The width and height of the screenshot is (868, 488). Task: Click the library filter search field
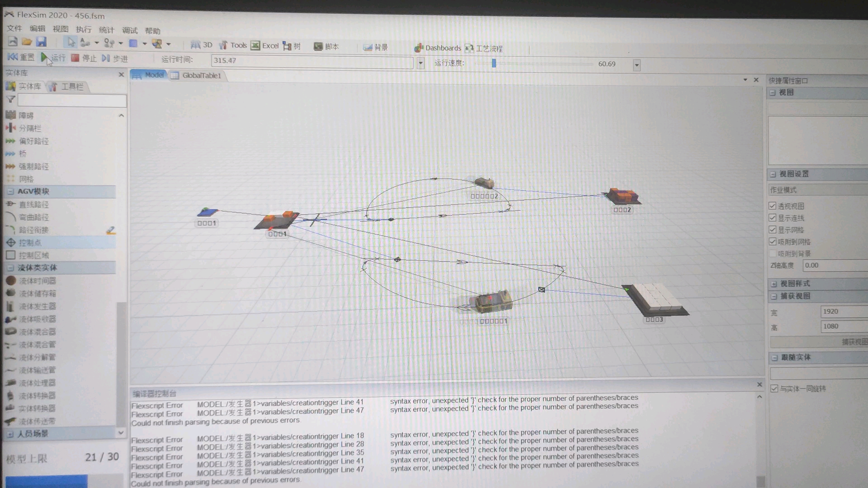coord(72,100)
